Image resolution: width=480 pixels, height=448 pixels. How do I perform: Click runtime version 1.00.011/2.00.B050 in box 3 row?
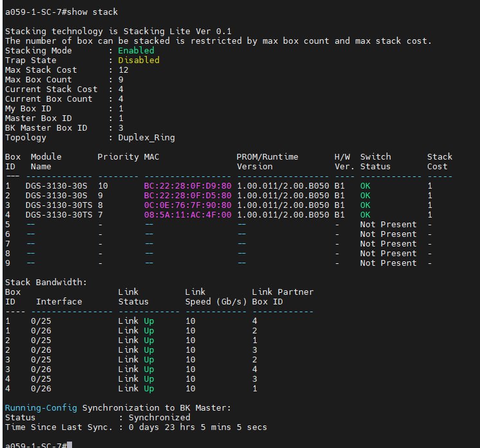tap(283, 205)
